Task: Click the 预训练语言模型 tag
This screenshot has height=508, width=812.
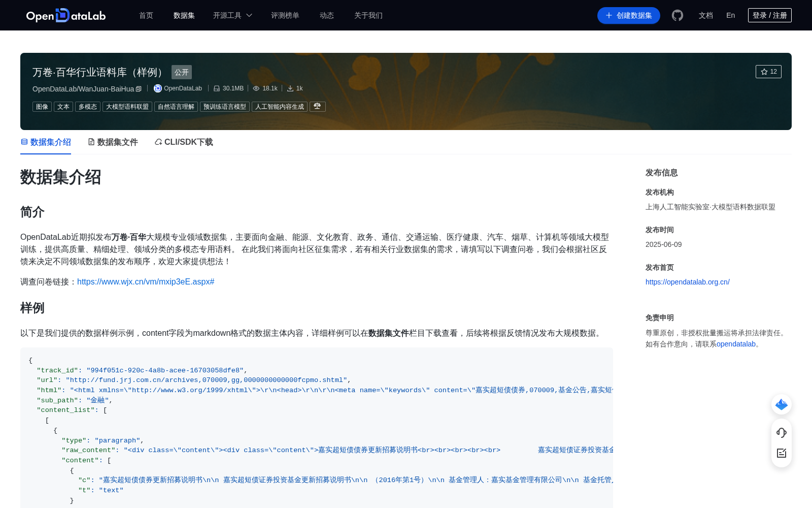Action: [x=225, y=107]
